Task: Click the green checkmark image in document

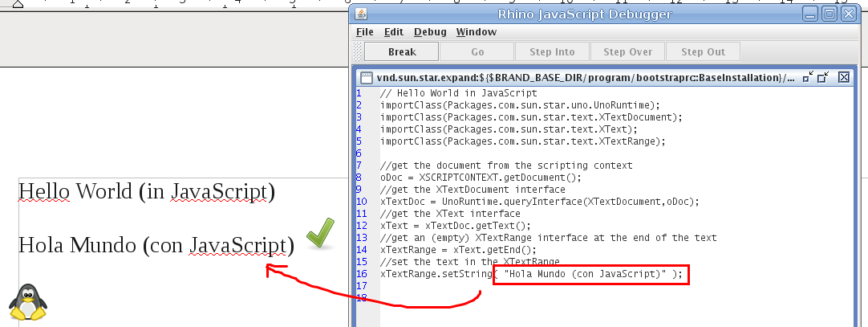Action: tap(320, 233)
